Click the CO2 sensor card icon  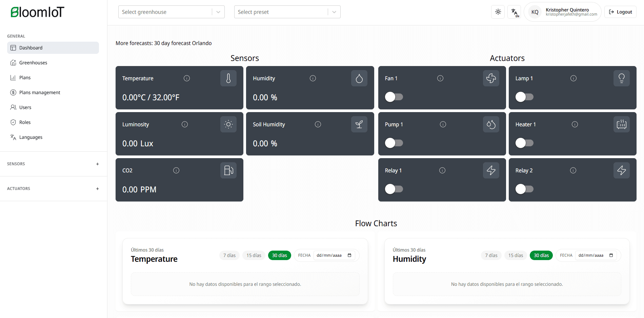(228, 170)
